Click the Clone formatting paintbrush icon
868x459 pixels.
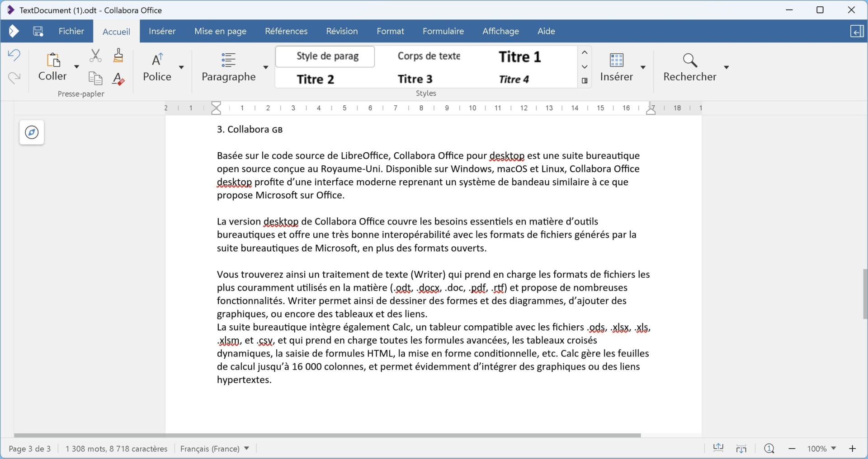[x=118, y=55]
